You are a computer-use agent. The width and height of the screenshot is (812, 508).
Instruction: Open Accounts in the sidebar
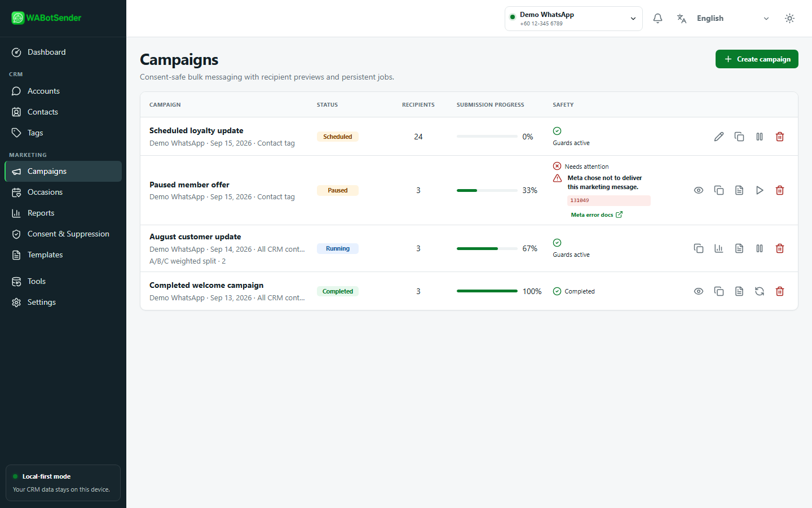63,91
